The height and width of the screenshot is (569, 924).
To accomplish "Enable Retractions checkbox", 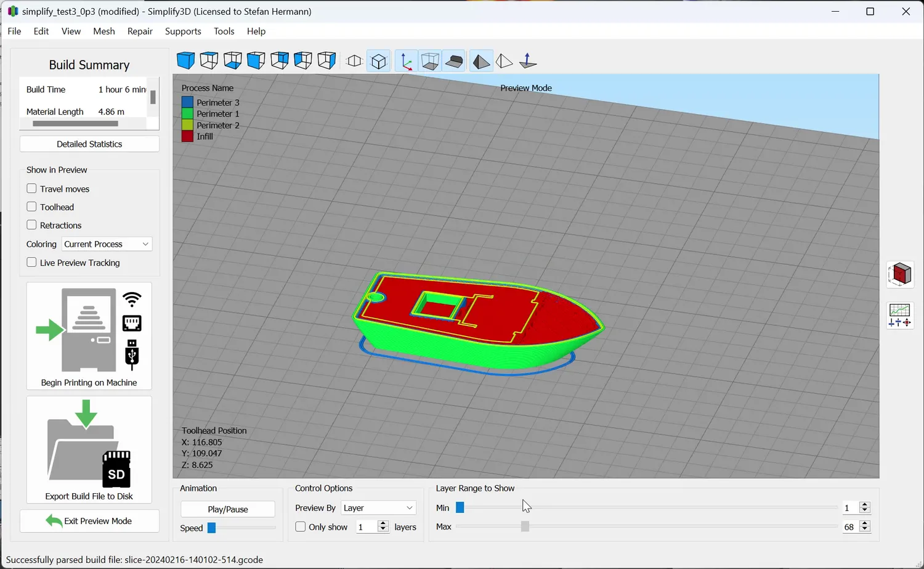I will coord(31,225).
